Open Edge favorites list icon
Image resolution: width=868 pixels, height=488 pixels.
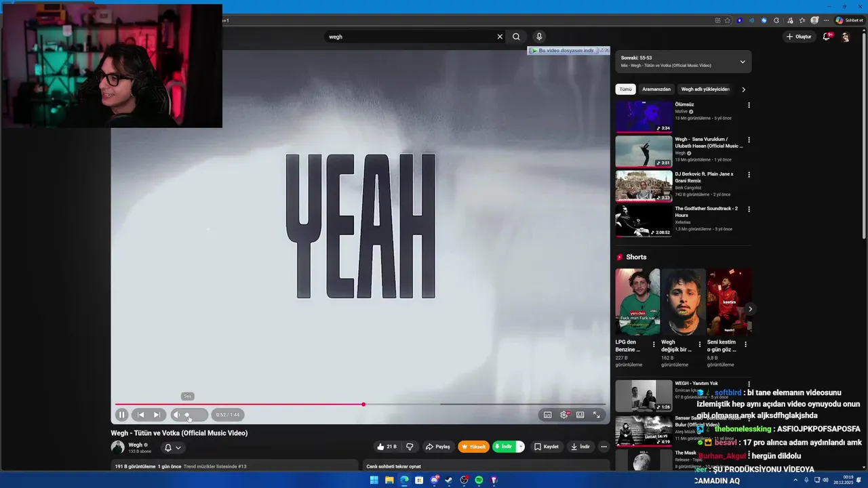802,20
